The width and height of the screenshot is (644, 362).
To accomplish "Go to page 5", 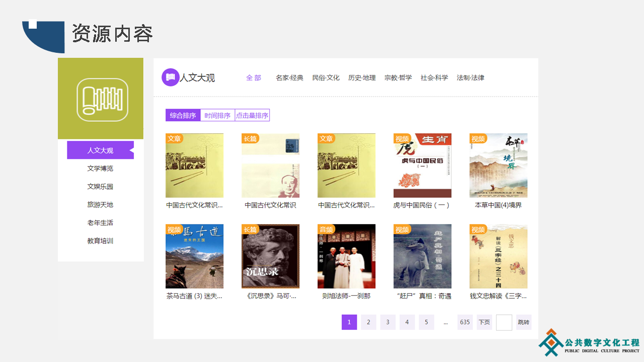I will 426,322.
